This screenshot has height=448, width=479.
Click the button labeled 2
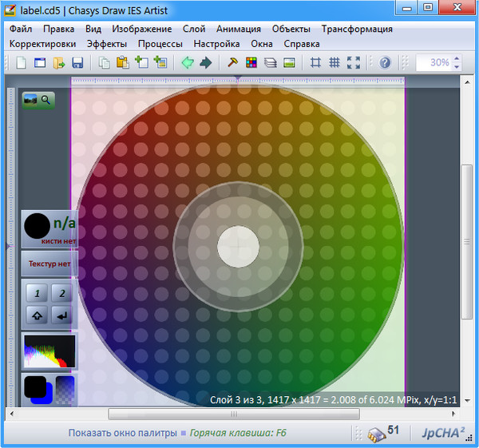[61, 292]
